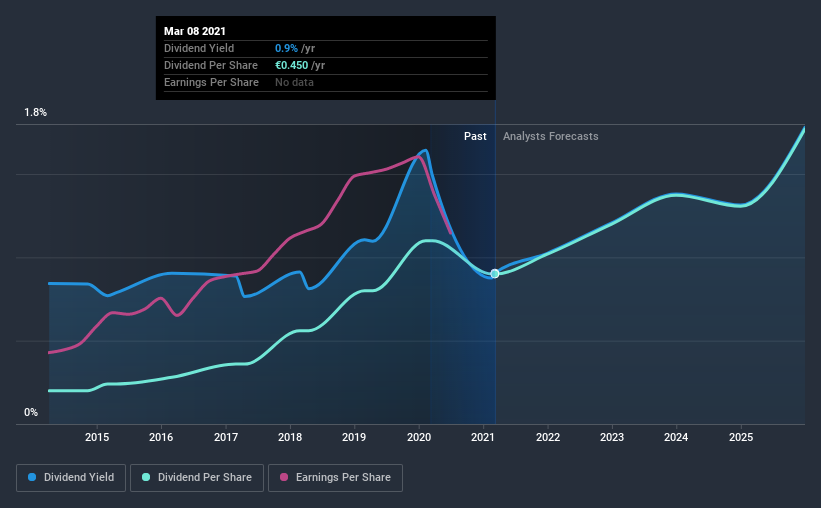Toggle the Earnings Per Share legend series

coord(335,478)
